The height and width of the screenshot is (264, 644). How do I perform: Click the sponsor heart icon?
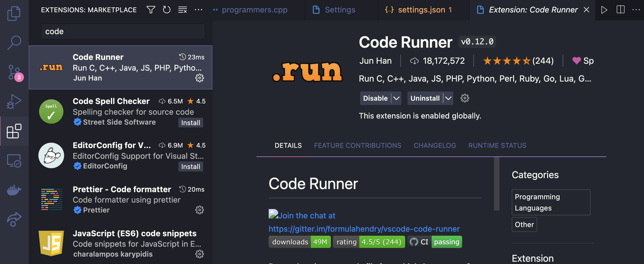coord(576,61)
